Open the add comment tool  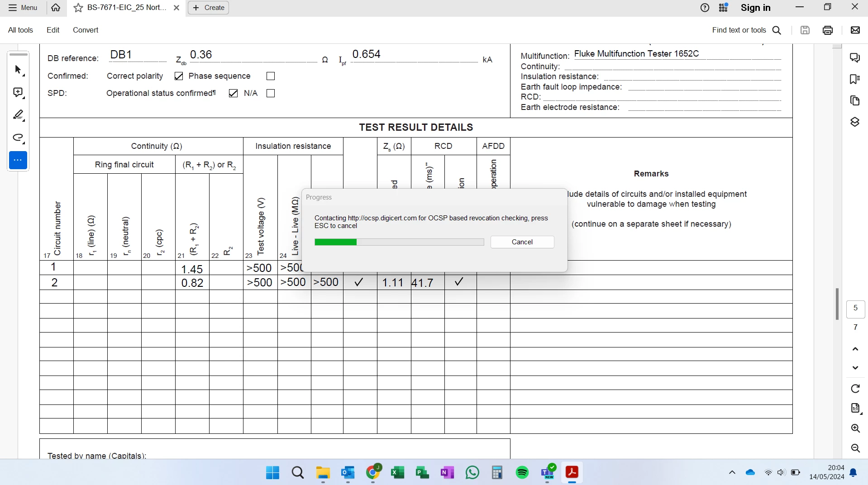coord(18,93)
